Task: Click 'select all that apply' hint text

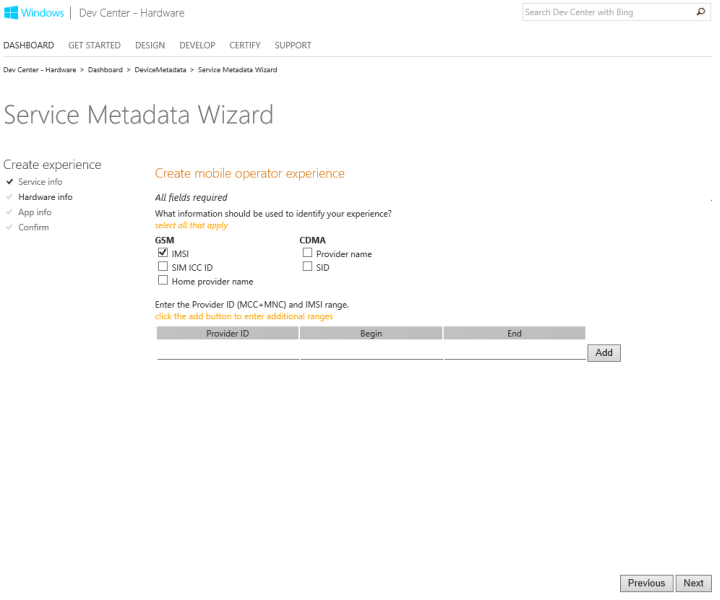Action: pos(191,225)
